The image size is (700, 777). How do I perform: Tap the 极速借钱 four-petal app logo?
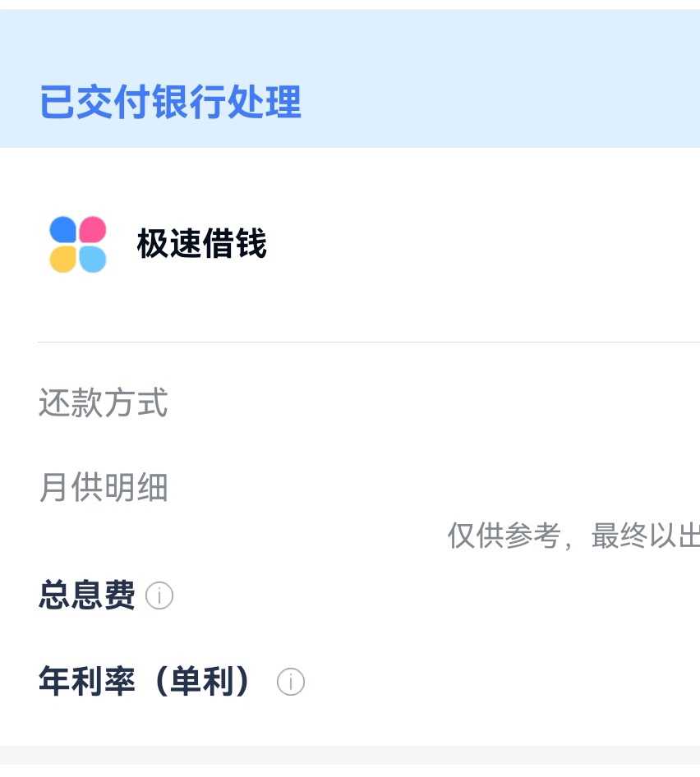78,244
